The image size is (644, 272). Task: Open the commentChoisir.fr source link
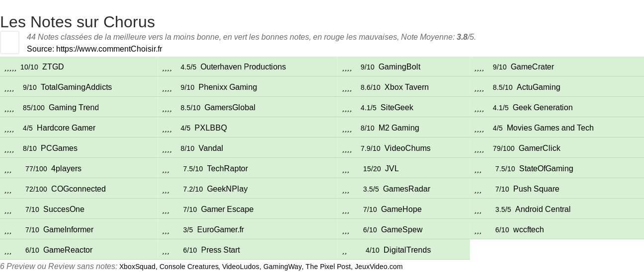pos(109,49)
